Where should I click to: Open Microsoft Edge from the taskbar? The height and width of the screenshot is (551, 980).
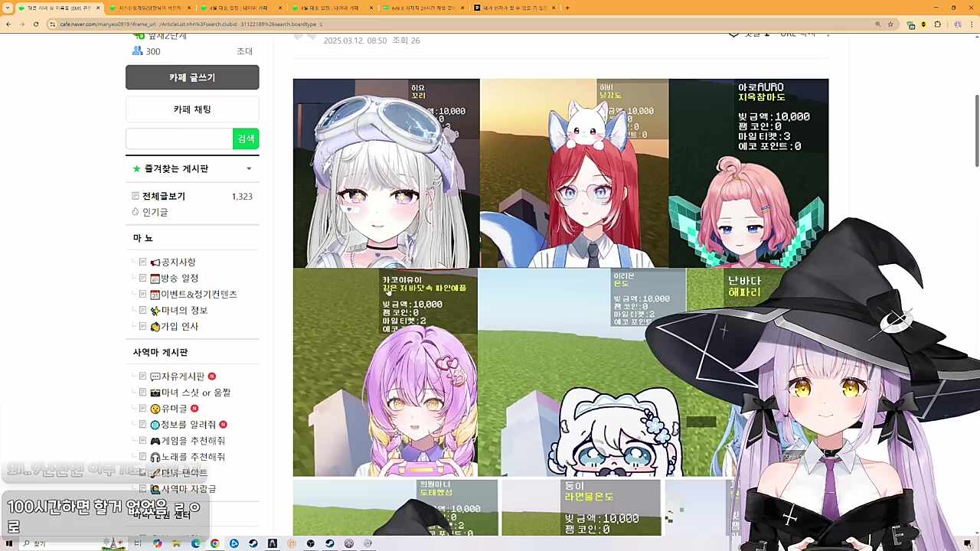(x=195, y=543)
